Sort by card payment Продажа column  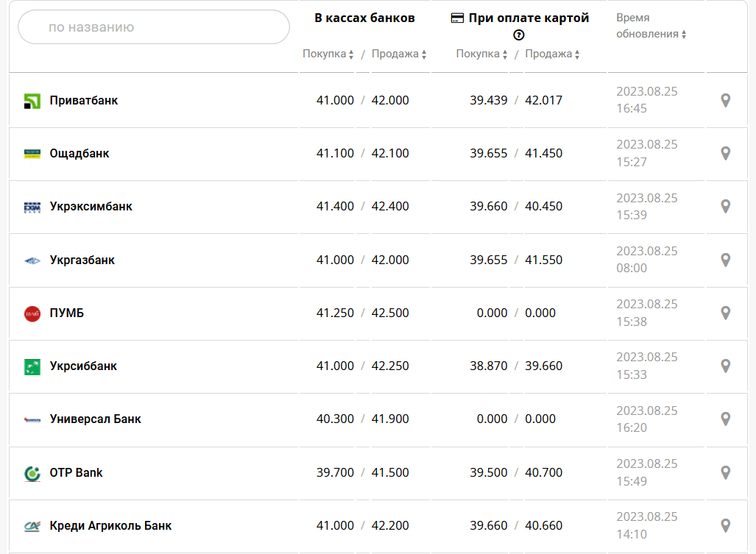[x=552, y=54]
